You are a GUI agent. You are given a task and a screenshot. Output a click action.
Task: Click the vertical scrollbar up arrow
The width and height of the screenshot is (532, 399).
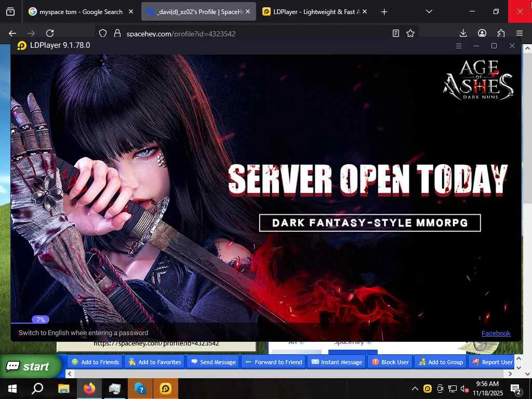527,48
